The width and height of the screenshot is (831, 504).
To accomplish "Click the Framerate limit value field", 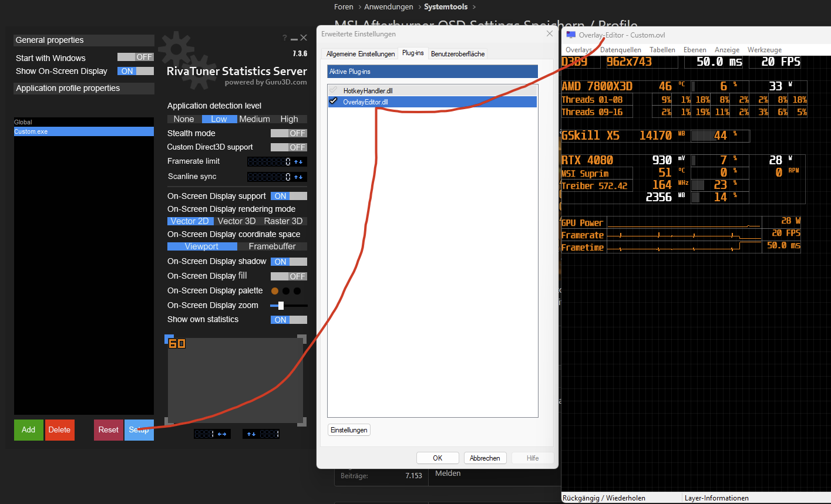I will [270, 161].
